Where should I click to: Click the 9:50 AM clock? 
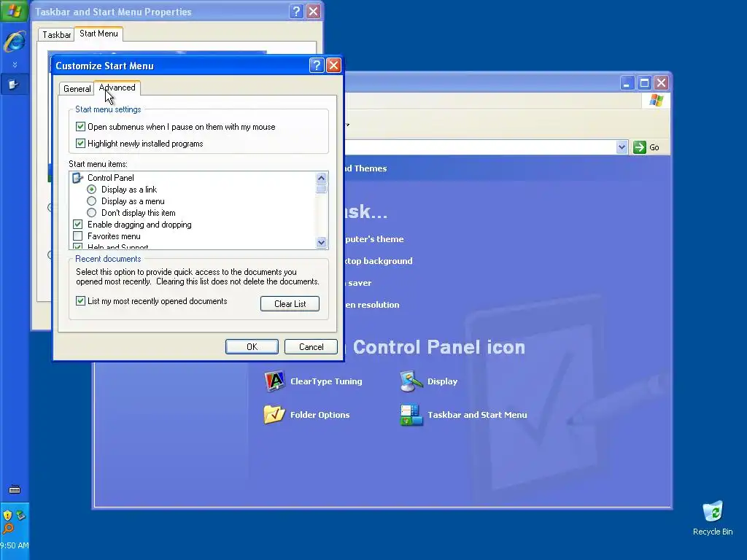point(15,545)
